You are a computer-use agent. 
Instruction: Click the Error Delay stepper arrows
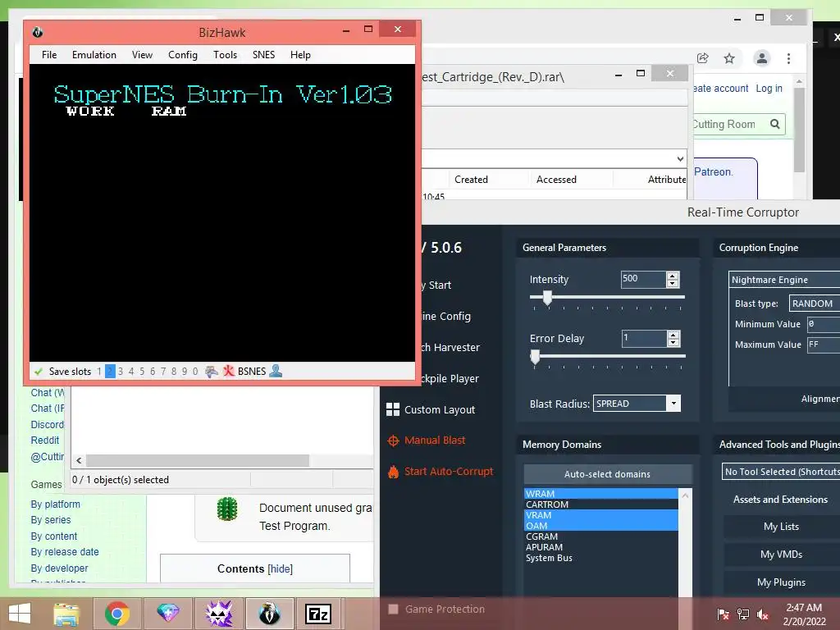(673, 338)
